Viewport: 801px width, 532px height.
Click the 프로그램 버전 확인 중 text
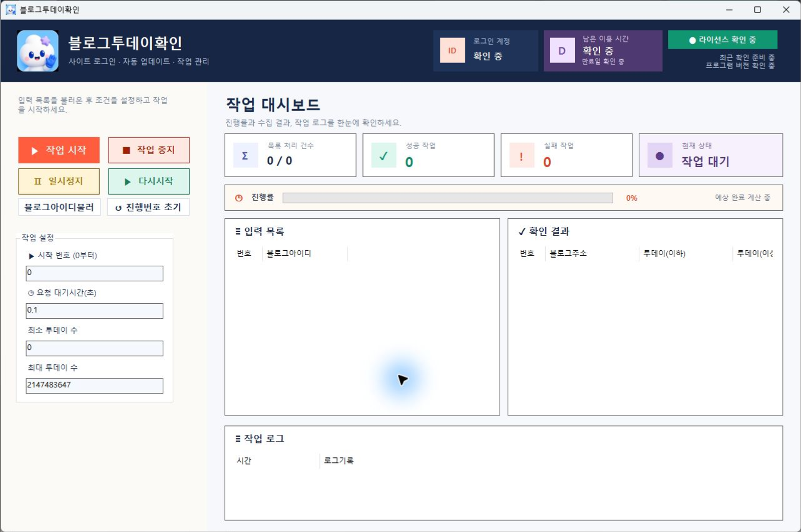point(740,66)
